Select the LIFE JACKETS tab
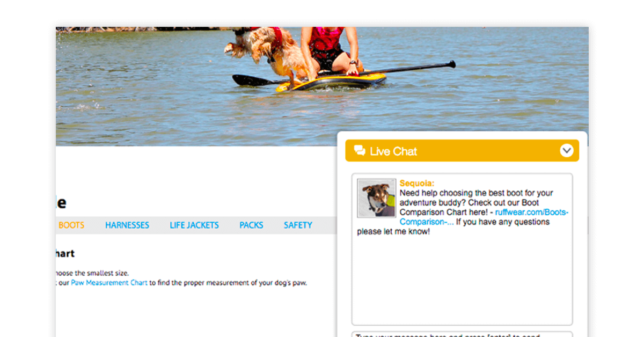This screenshot has width=644, height=337. [x=194, y=225]
